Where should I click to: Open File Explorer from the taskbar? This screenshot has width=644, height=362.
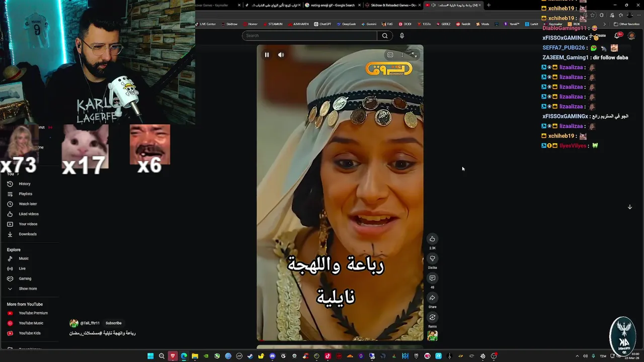tap(195, 356)
